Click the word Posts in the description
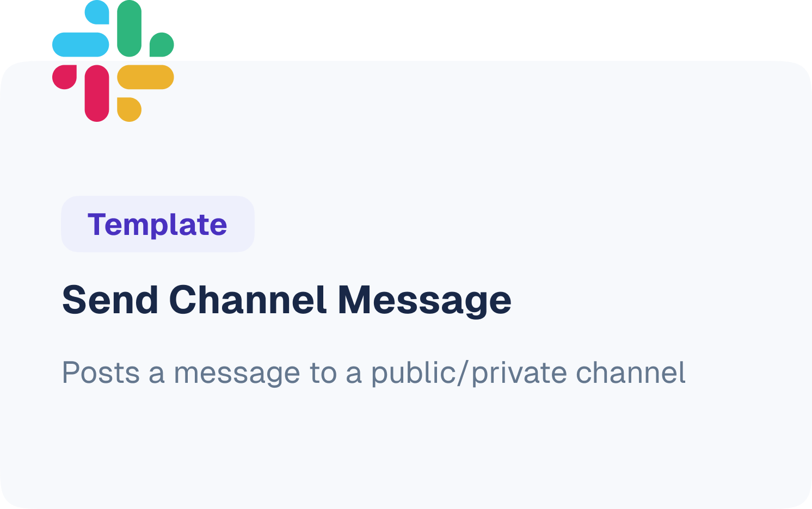The width and height of the screenshot is (812, 509). (101, 374)
